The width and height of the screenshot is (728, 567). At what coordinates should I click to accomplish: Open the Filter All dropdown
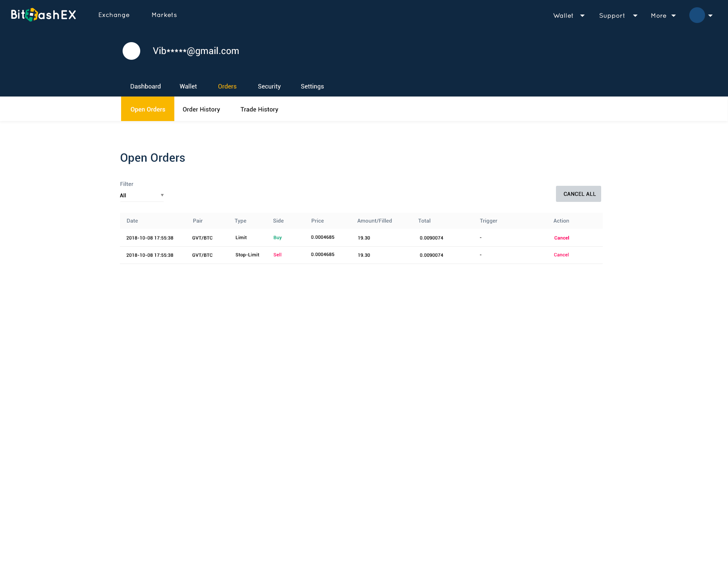click(142, 195)
